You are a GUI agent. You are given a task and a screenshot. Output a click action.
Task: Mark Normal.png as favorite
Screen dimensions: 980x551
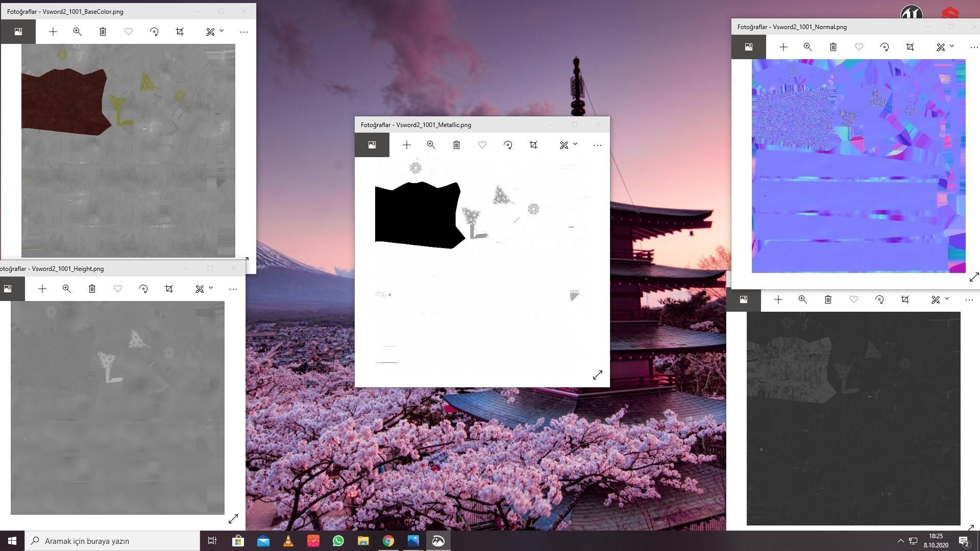(x=859, y=47)
